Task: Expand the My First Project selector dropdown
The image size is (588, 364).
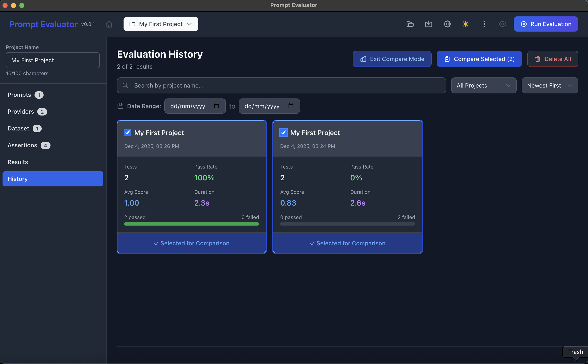Action: point(161,24)
